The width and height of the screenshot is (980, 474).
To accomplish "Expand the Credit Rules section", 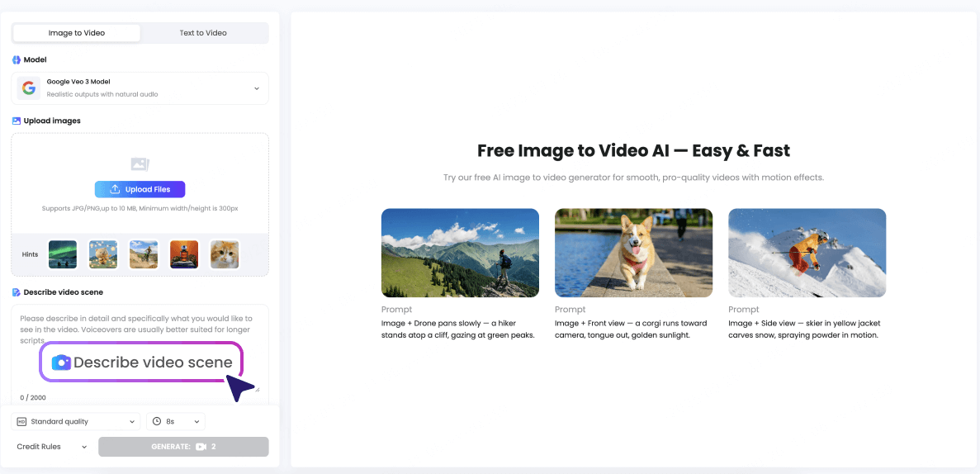I will coord(51,447).
